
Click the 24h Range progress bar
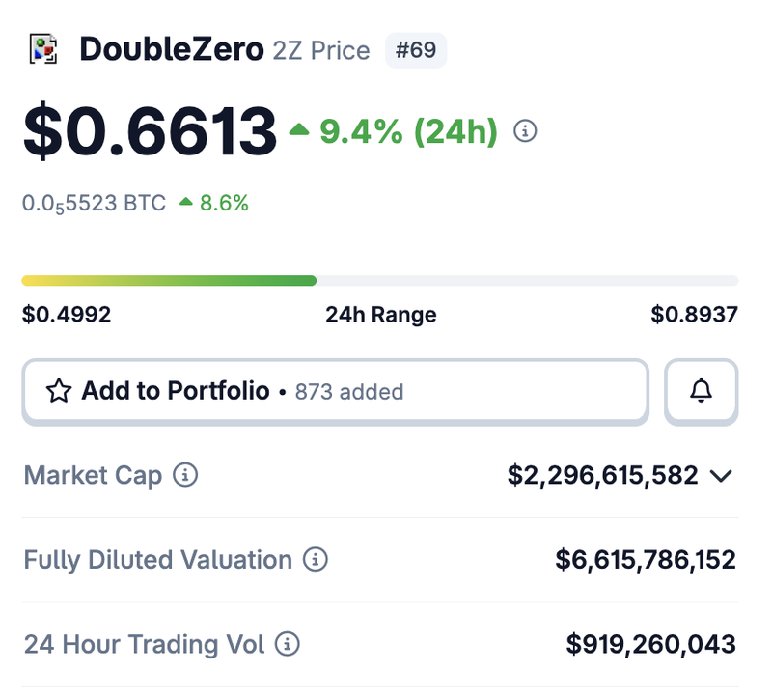pyautogui.click(x=379, y=281)
